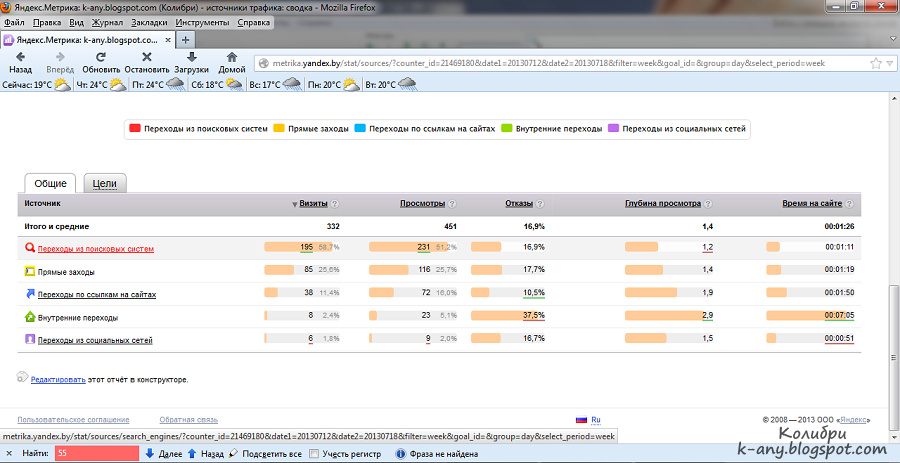900x463 pixels.
Task: Toggle red Переходы из поисковых систем legend
Action: (199, 129)
